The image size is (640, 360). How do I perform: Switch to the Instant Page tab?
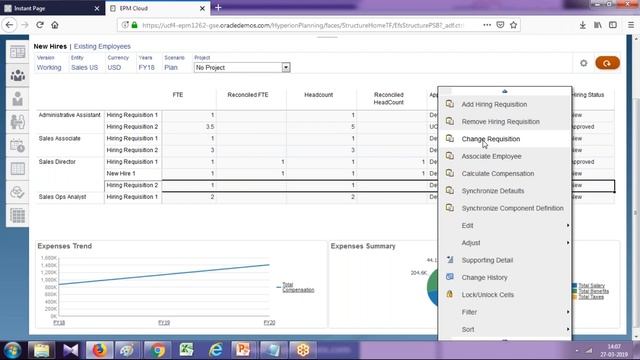click(52, 8)
